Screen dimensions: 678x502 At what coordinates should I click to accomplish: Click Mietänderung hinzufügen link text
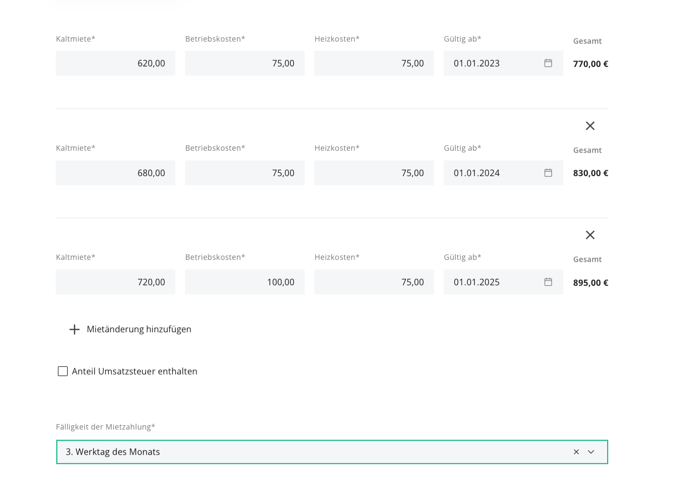coord(139,329)
